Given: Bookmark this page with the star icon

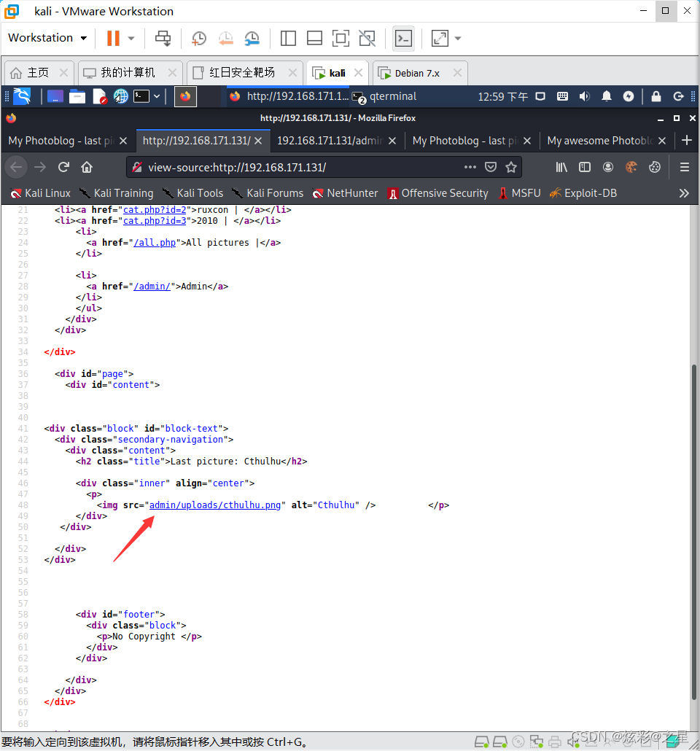Looking at the screenshot, I should point(511,167).
